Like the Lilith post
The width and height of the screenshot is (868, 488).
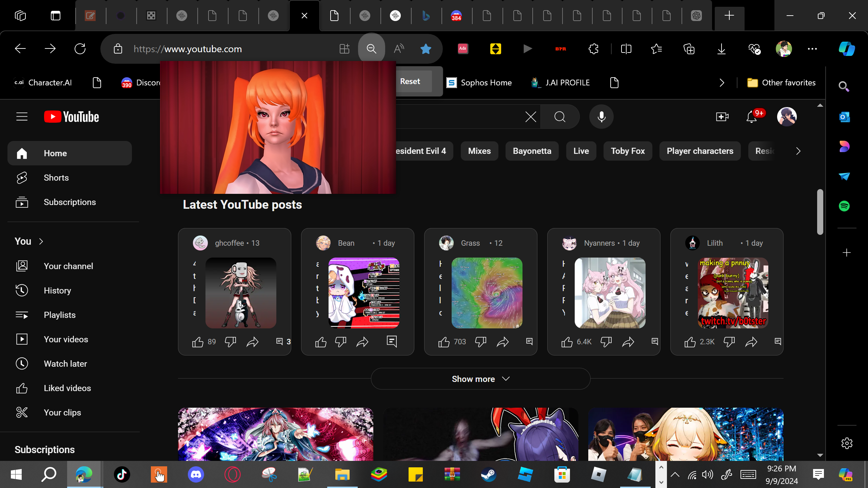(x=690, y=342)
